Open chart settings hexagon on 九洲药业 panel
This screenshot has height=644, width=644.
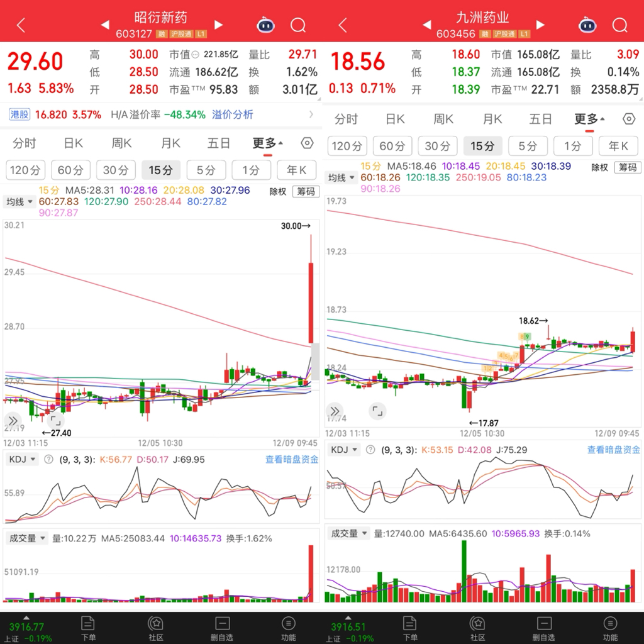tap(629, 119)
